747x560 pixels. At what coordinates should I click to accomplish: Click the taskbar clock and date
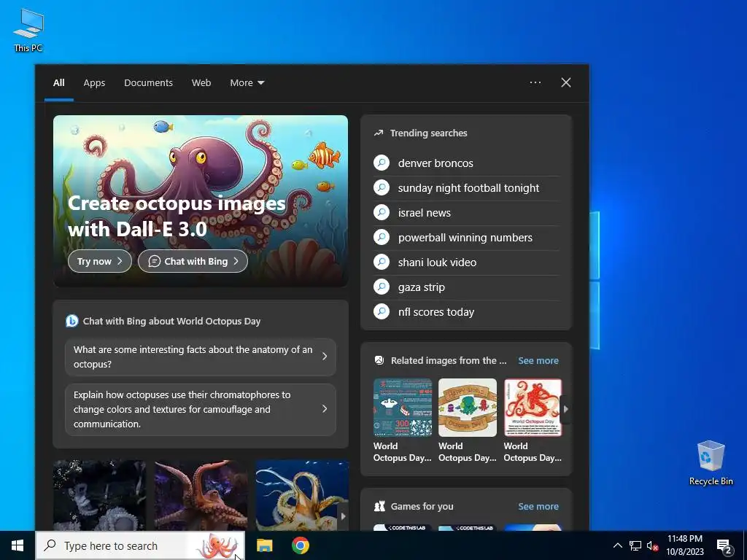pyautogui.click(x=684, y=545)
